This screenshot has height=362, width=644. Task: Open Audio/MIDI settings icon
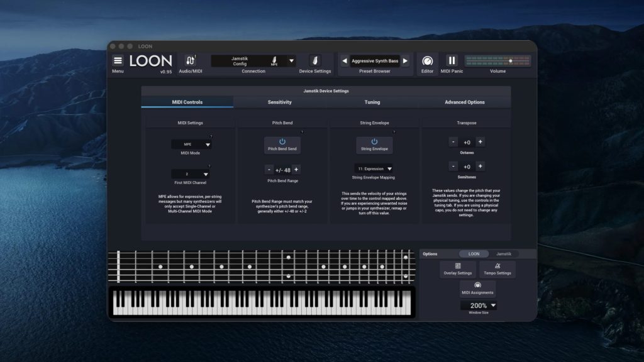(x=190, y=61)
